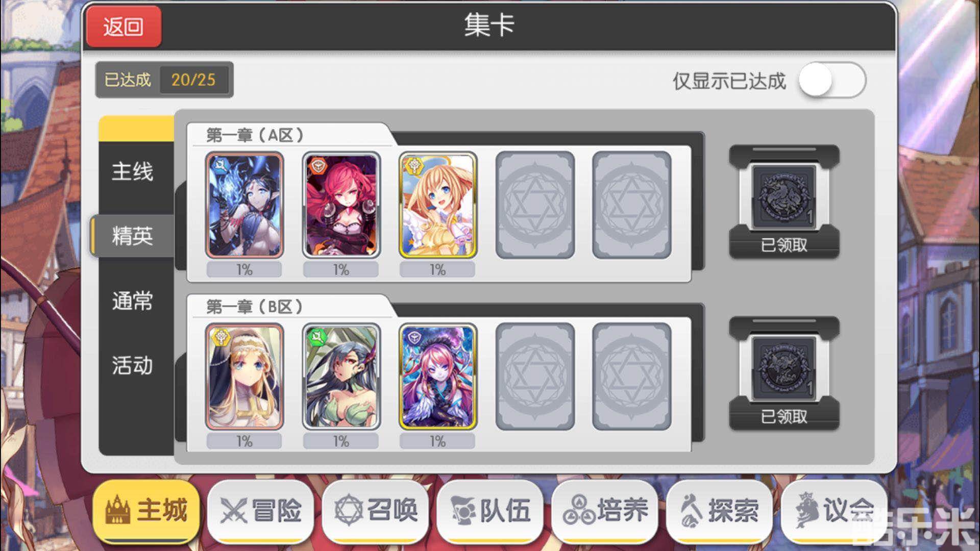Image resolution: width=980 pixels, height=551 pixels.
Task: Open the 队伍 team menu
Action: coord(490,510)
